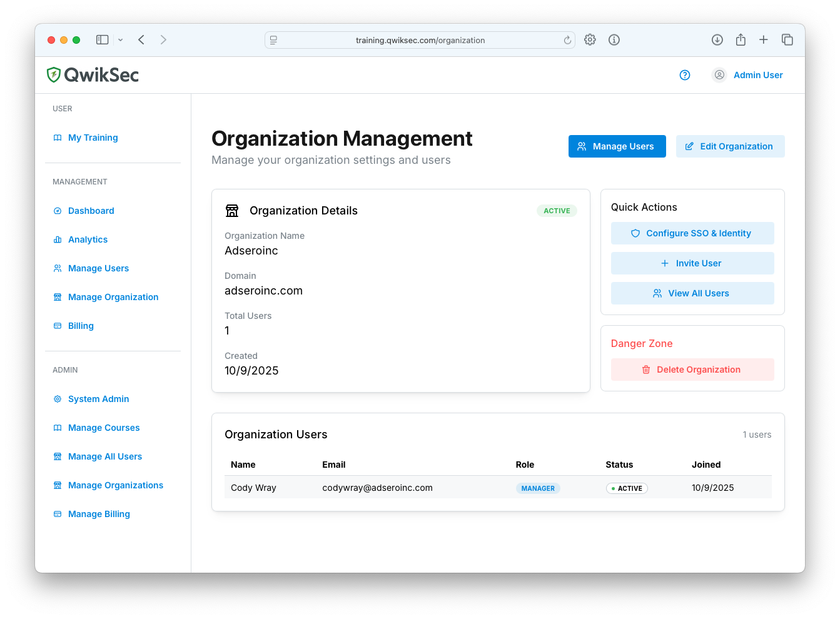Click the 1 users count label
The image size is (840, 619).
point(757,435)
